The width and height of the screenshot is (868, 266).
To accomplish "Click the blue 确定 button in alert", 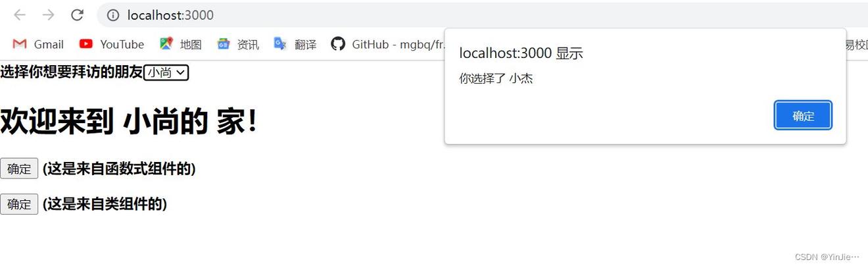I will click(x=803, y=116).
